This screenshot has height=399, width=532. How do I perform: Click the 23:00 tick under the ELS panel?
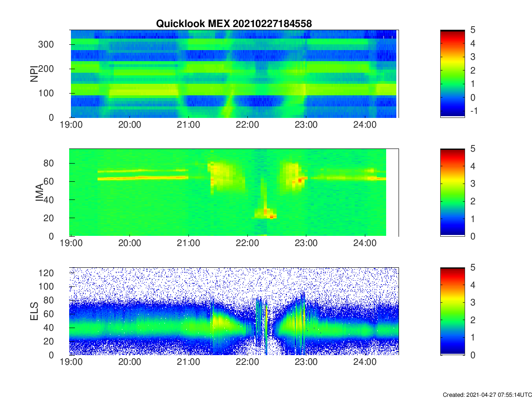(x=306, y=362)
